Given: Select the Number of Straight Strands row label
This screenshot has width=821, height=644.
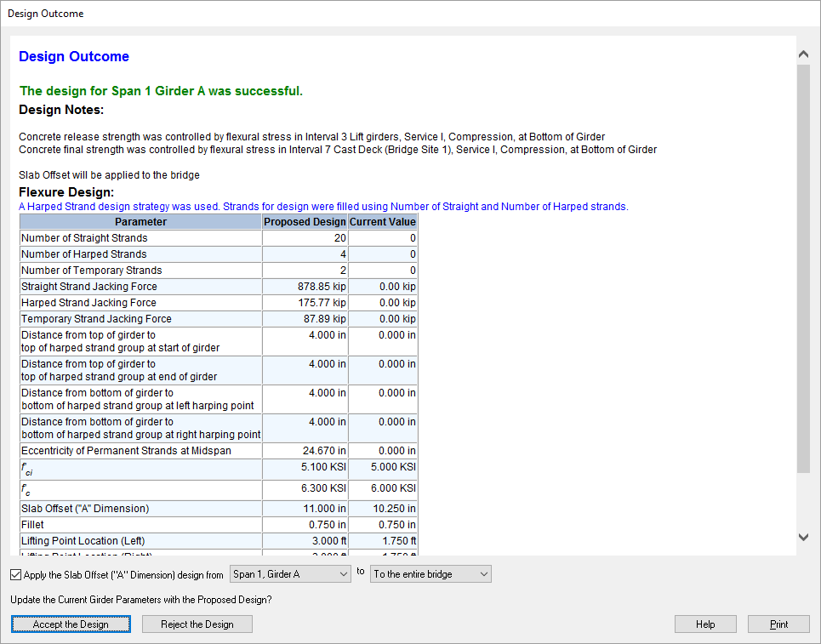Looking at the screenshot, I should [84, 238].
